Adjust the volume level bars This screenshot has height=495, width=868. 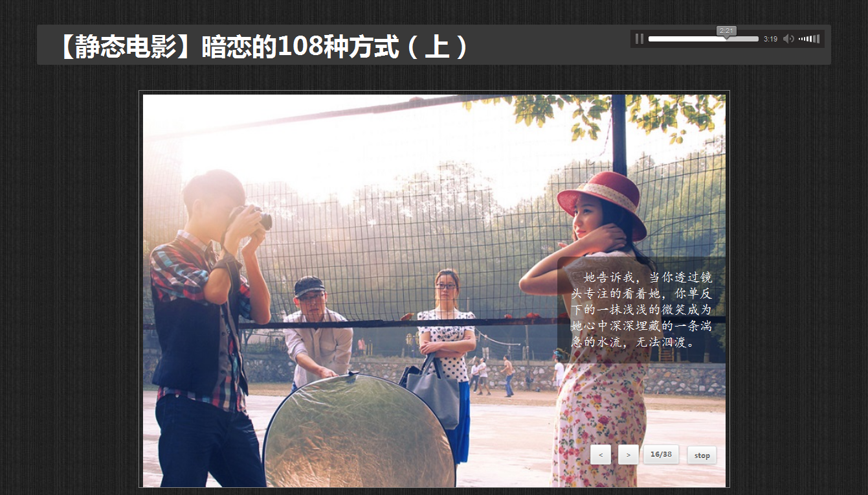[x=809, y=39]
